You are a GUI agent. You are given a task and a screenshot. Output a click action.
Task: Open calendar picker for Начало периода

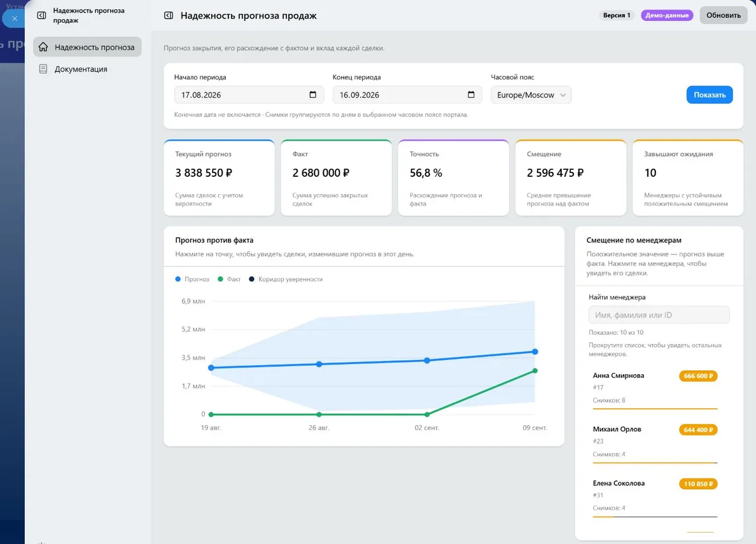(313, 95)
